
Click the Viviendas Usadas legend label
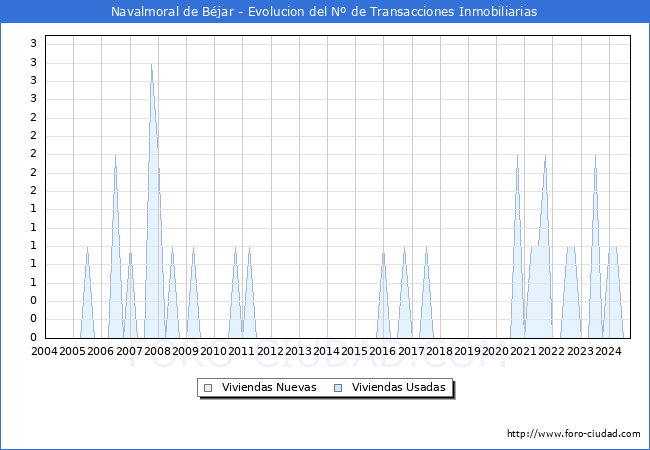click(398, 387)
